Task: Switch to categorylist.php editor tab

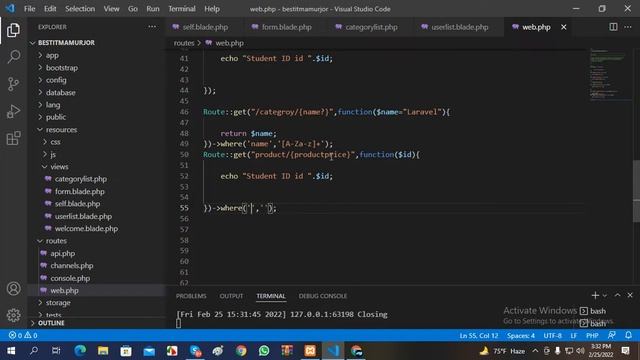Action: (x=371, y=27)
